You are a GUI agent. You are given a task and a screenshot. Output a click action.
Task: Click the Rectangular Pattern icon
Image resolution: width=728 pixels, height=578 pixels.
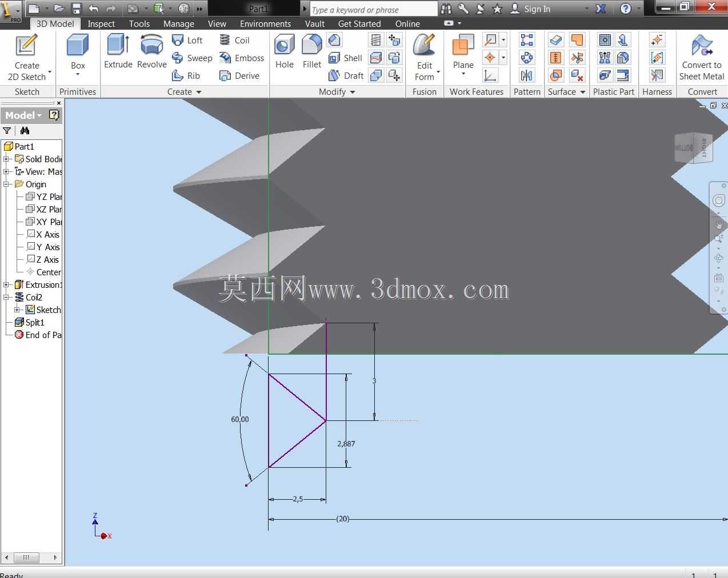[527, 40]
